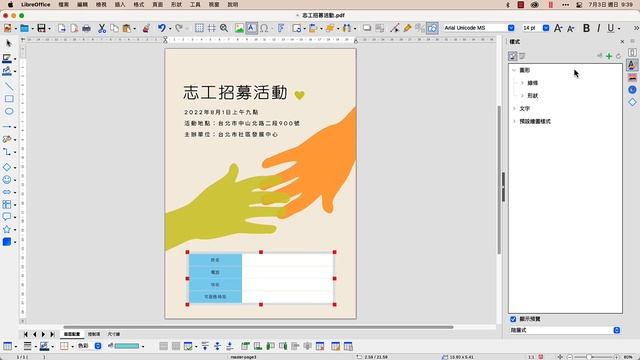Switch to the 控制項 layer tab
Viewport: 640px width, 360px height.
pos(94,334)
